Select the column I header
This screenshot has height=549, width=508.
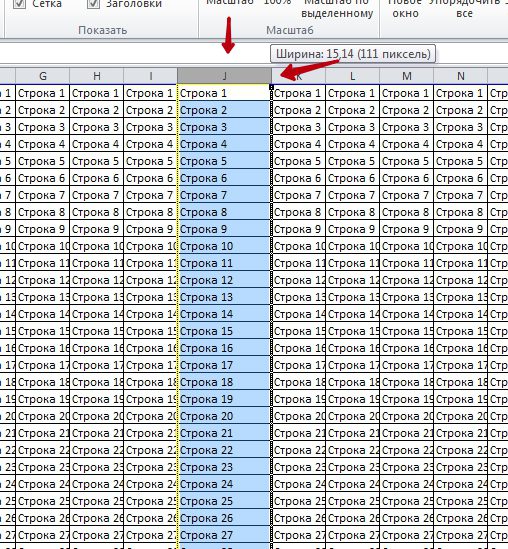[x=151, y=76]
